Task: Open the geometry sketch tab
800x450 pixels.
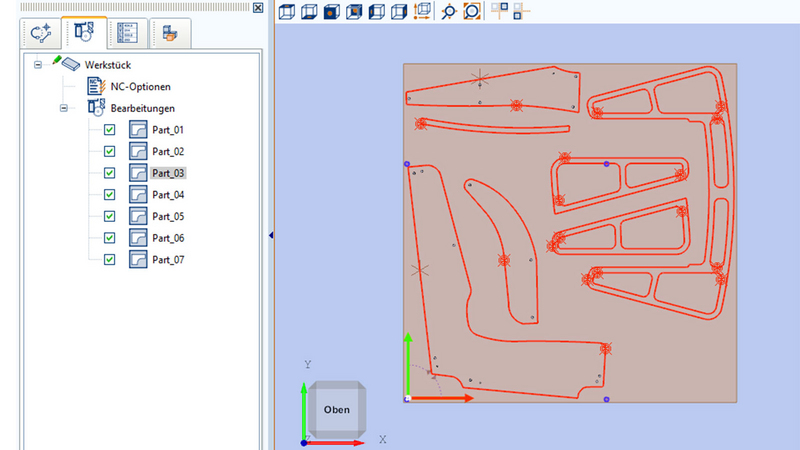Action: pos(41,33)
